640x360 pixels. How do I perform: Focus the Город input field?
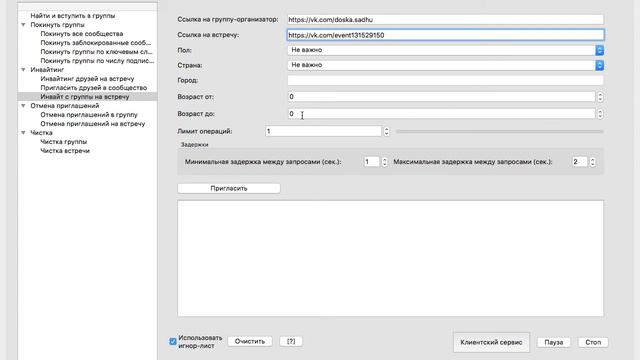445,80
